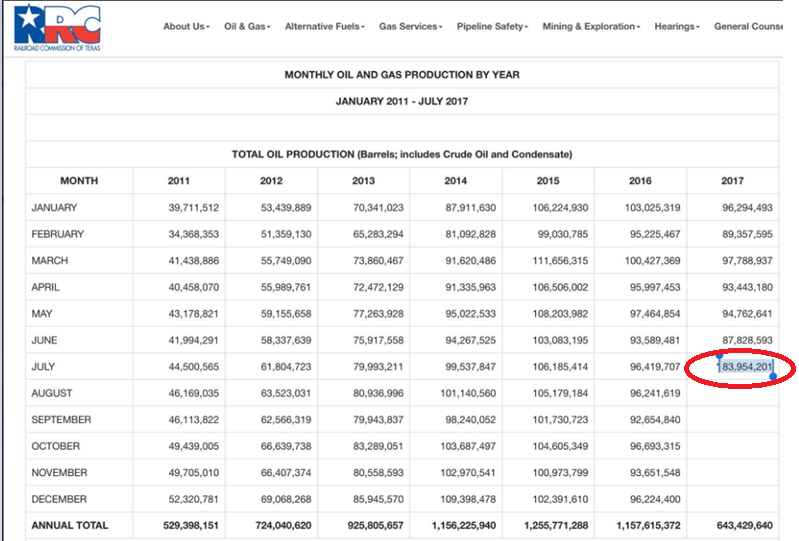Click the JULY row label
The image size is (799, 541).
click(43, 367)
